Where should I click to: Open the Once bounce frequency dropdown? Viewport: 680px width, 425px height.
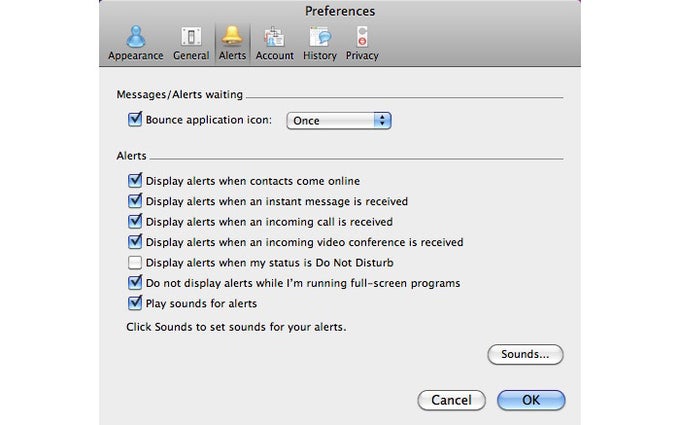(x=339, y=121)
